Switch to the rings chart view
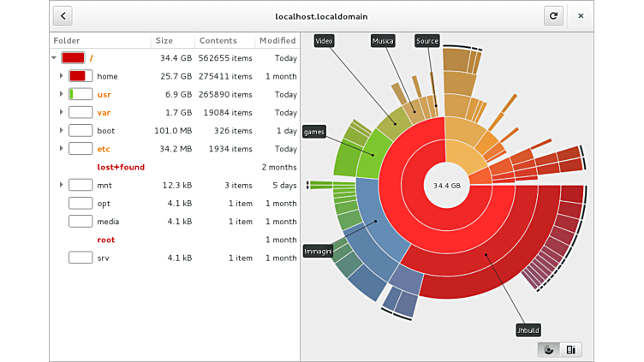 coord(549,349)
